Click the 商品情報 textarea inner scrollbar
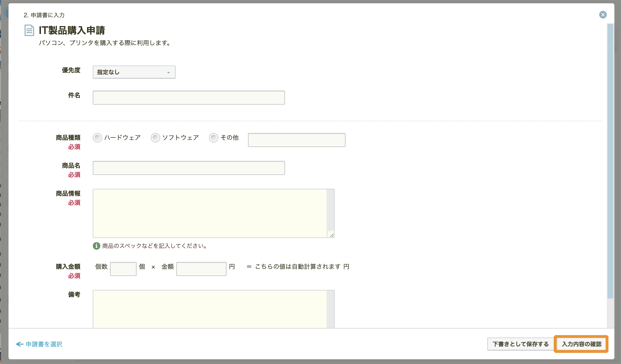621x364 pixels. click(x=330, y=210)
